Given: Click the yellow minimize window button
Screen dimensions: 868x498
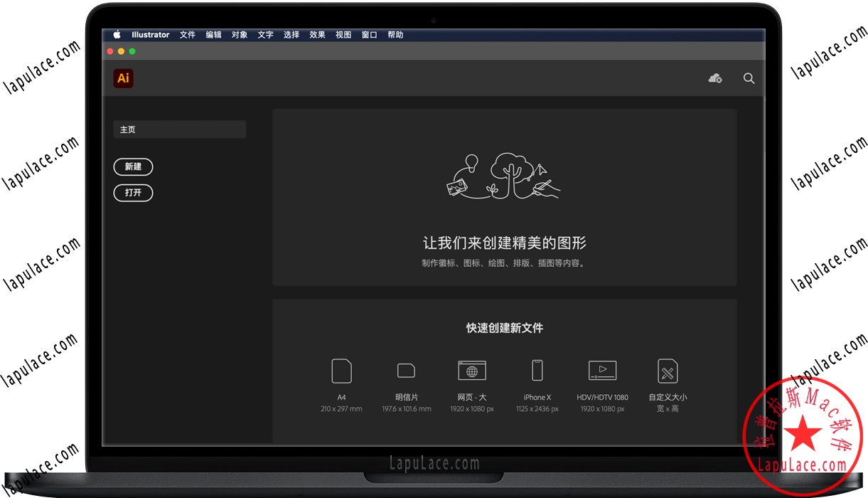Looking at the screenshot, I should 121,51.
